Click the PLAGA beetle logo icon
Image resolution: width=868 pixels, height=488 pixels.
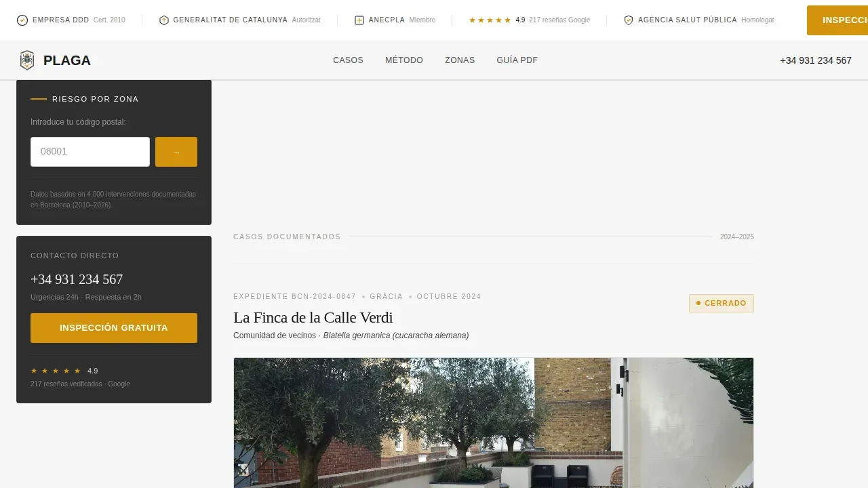[27, 60]
